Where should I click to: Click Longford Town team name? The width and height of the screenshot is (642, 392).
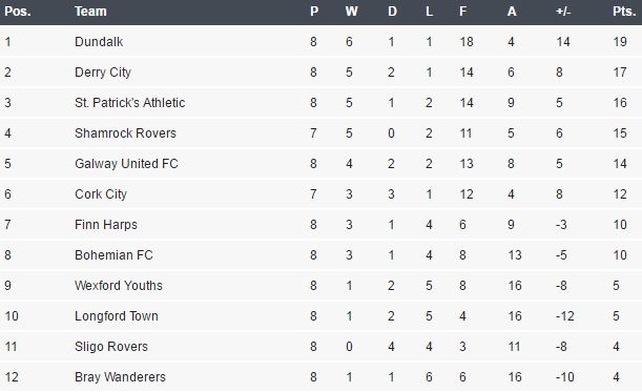[x=116, y=316]
